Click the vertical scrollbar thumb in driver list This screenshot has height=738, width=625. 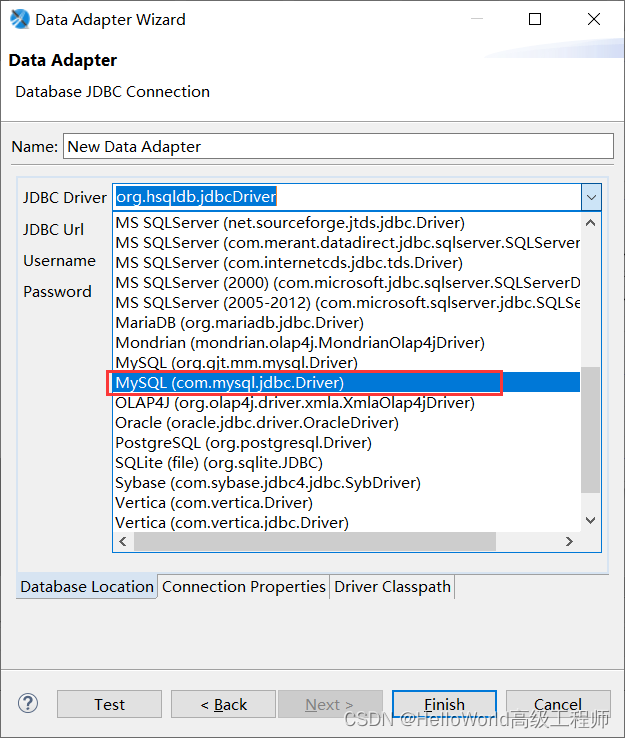click(x=591, y=429)
